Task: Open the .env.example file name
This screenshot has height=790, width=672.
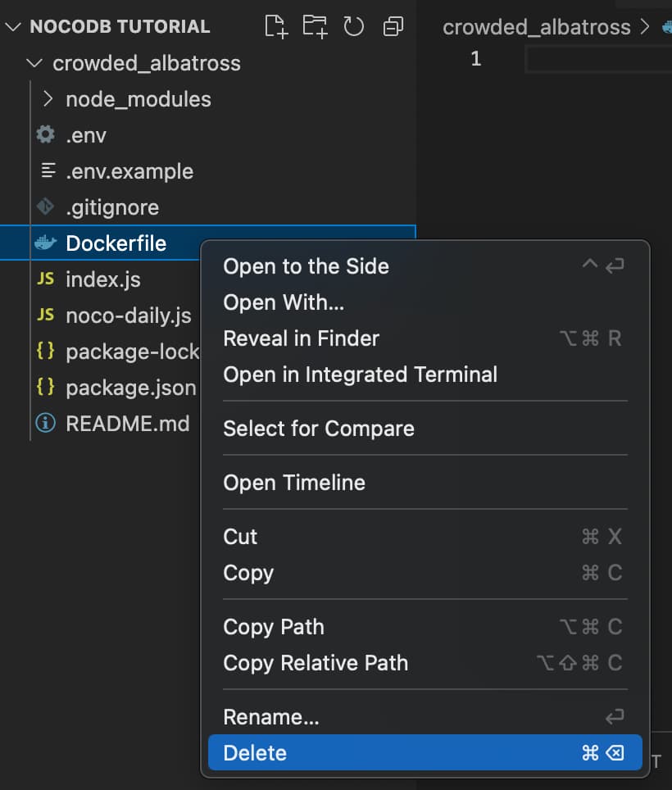Action: (130, 171)
